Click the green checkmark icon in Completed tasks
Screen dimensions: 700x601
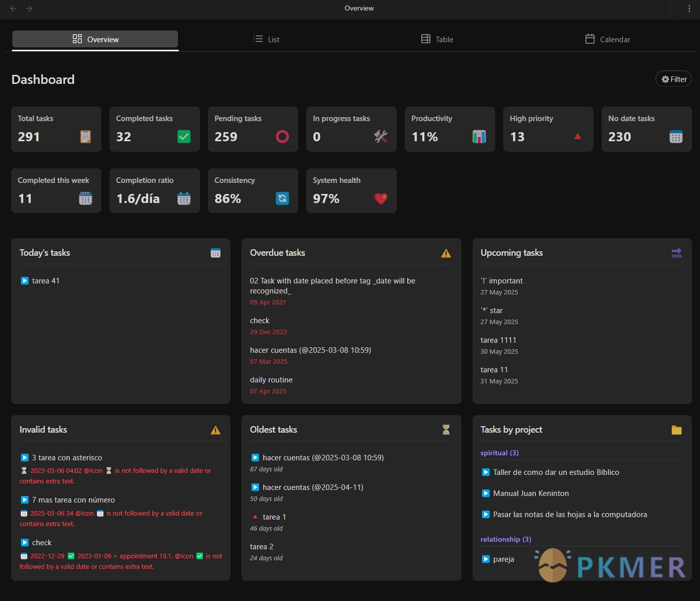184,137
